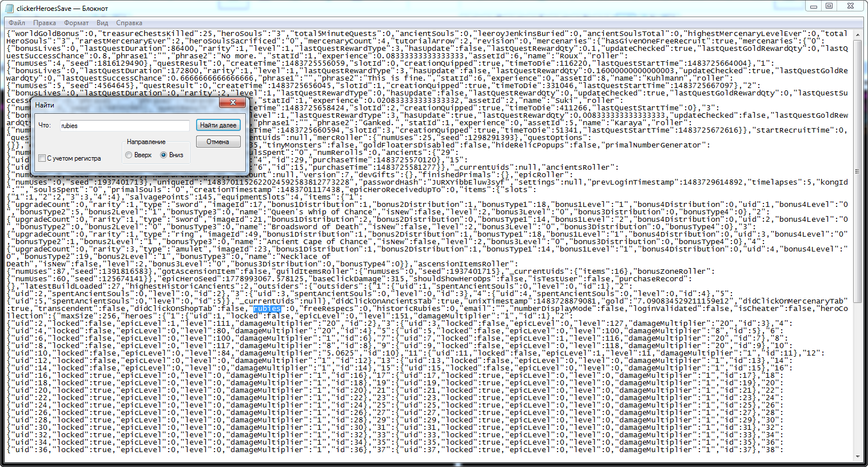Select the Вниз search direction
868x467 pixels.
click(164, 155)
